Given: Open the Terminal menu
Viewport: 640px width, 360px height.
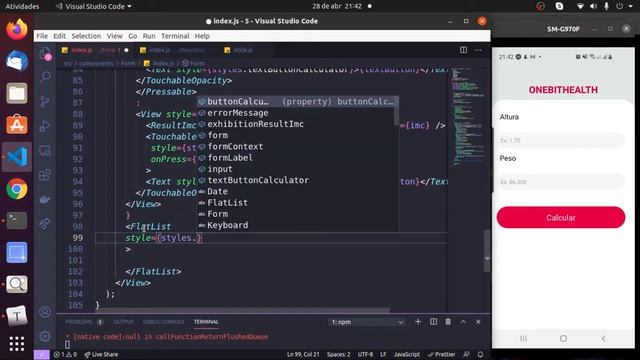Looking at the screenshot, I should (x=175, y=36).
